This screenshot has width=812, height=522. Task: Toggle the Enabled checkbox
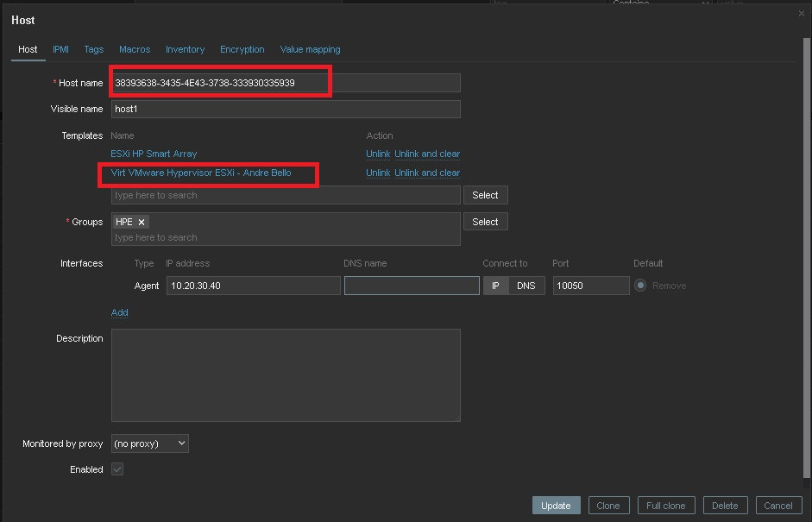click(117, 469)
